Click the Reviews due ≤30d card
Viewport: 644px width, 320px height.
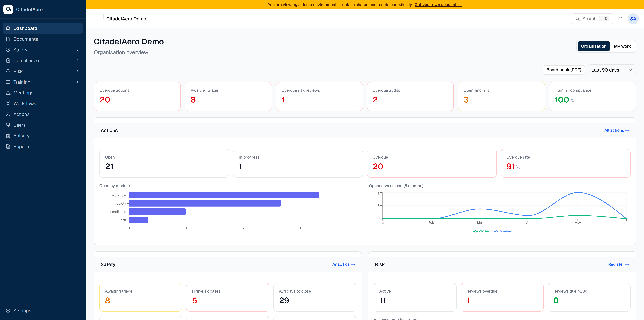(589, 297)
